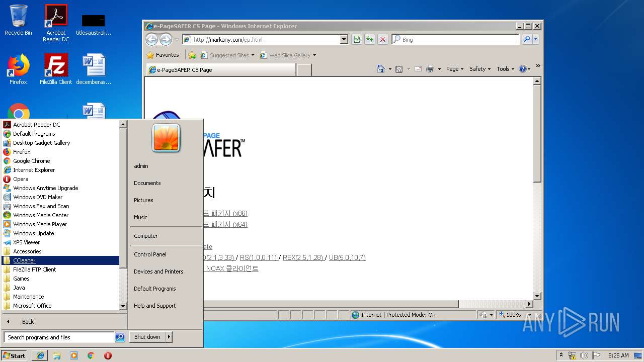Click the search magnifier button

click(x=527, y=39)
